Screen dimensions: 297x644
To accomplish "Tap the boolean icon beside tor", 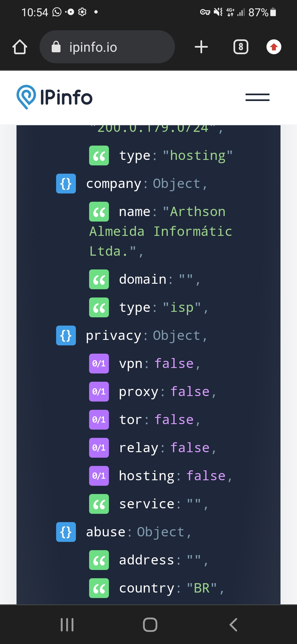I will click(x=99, y=420).
